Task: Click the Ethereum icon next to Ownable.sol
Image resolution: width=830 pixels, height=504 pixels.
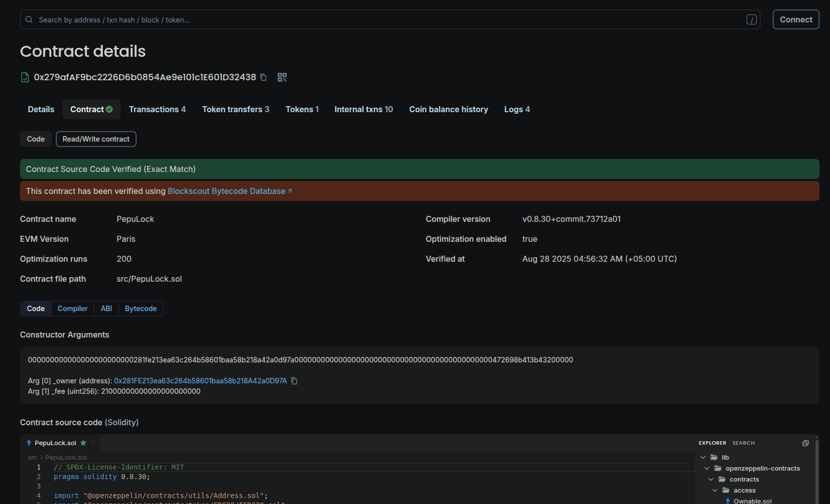Action: pyautogui.click(x=727, y=501)
